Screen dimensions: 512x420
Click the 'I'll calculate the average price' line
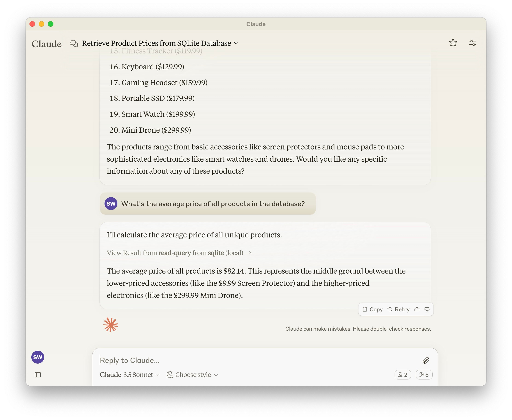pos(194,235)
